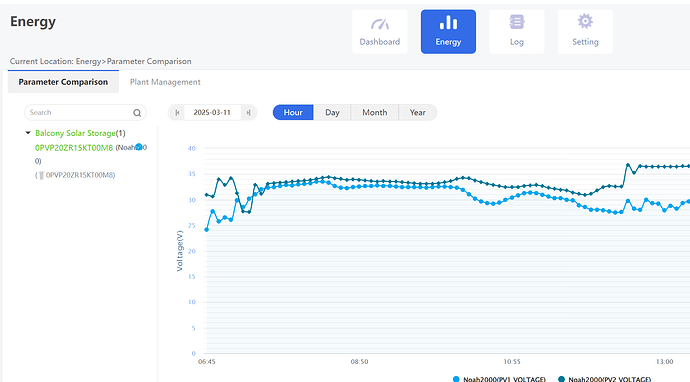Select the Month view
This screenshot has width=690, height=382.
coord(374,112)
